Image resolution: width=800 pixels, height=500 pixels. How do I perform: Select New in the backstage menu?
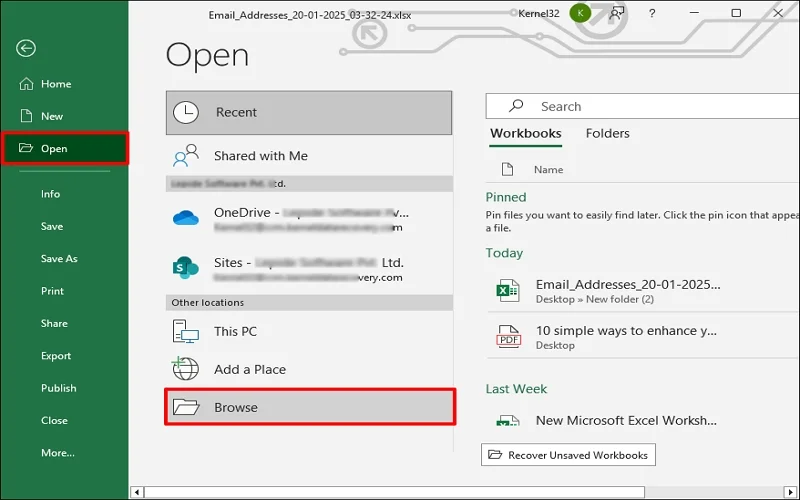pos(64,116)
